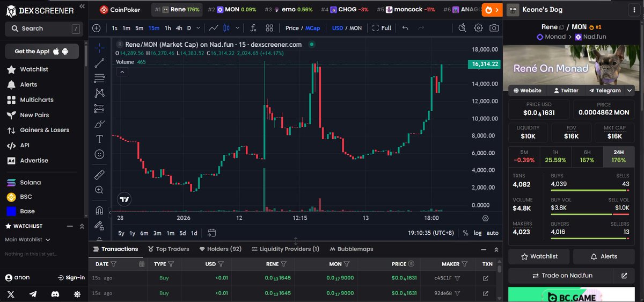Image resolution: width=644 pixels, height=302 pixels.
Task: Toggle PRICE column dollar currency icon
Action: tap(411, 264)
